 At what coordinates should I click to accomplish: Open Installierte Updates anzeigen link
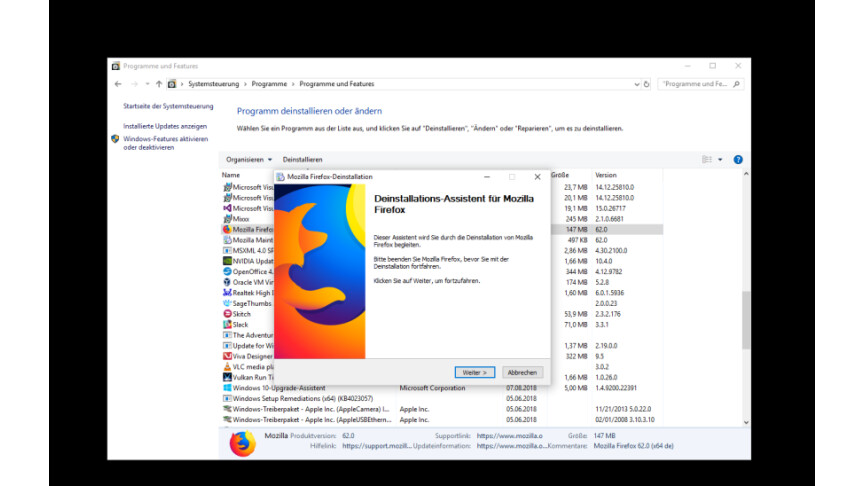pos(165,126)
